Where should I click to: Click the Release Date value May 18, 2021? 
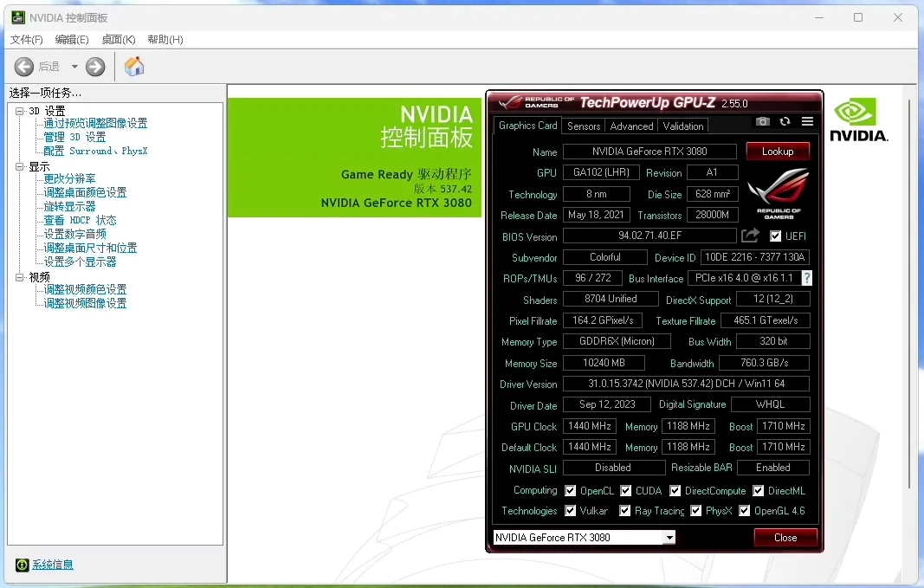coord(596,215)
